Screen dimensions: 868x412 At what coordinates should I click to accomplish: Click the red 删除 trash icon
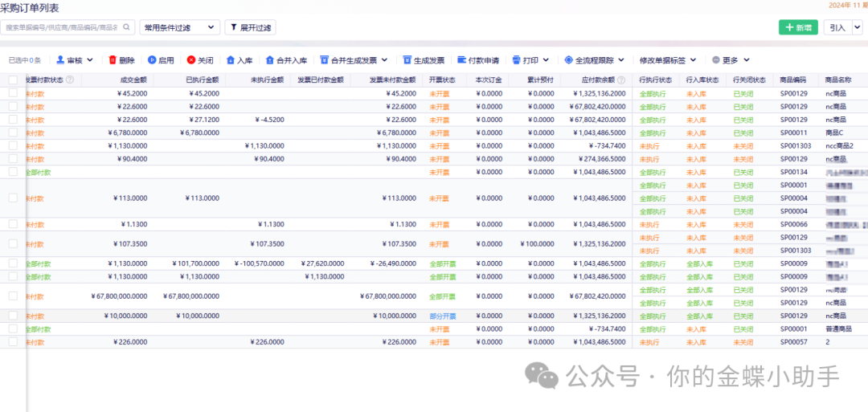pyautogui.click(x=113, y=60)
